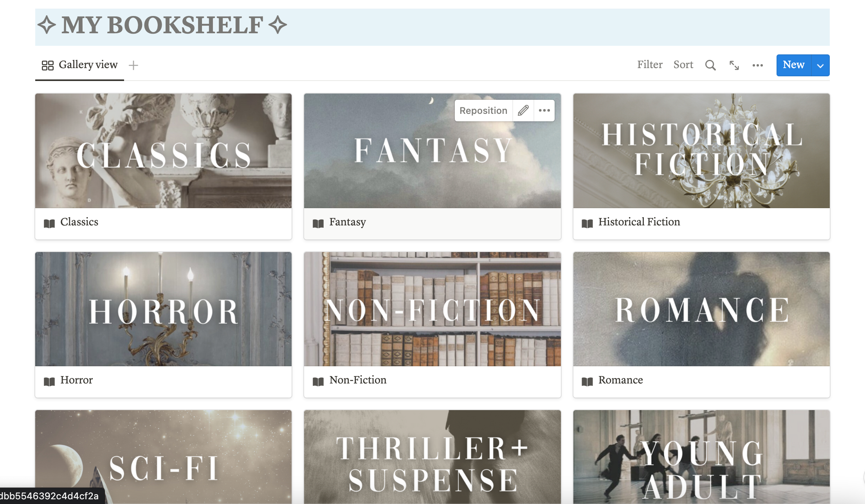Click the pencil edit icon on Fantasy card

[x=523, y=111]
